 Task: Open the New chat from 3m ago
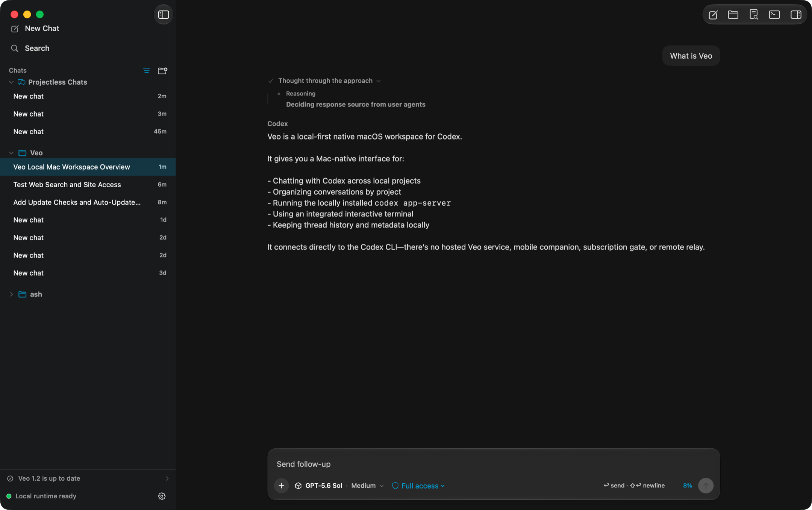point(88,114)
